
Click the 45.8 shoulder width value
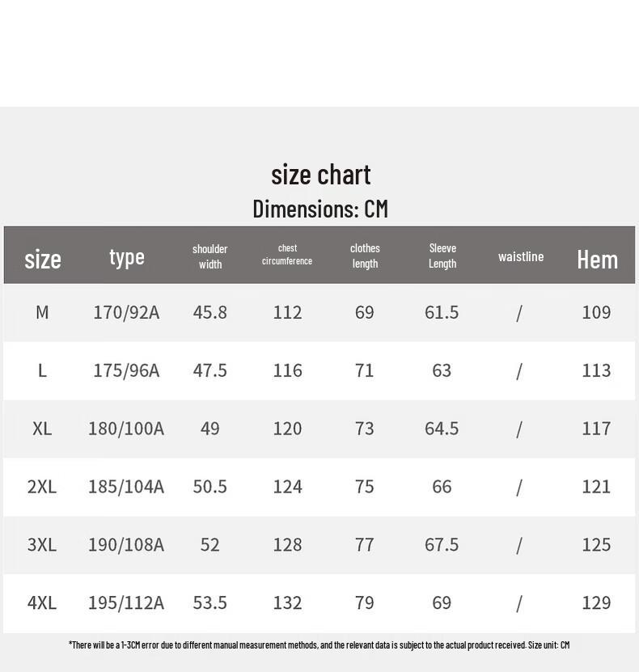click(x=210, y=312)
